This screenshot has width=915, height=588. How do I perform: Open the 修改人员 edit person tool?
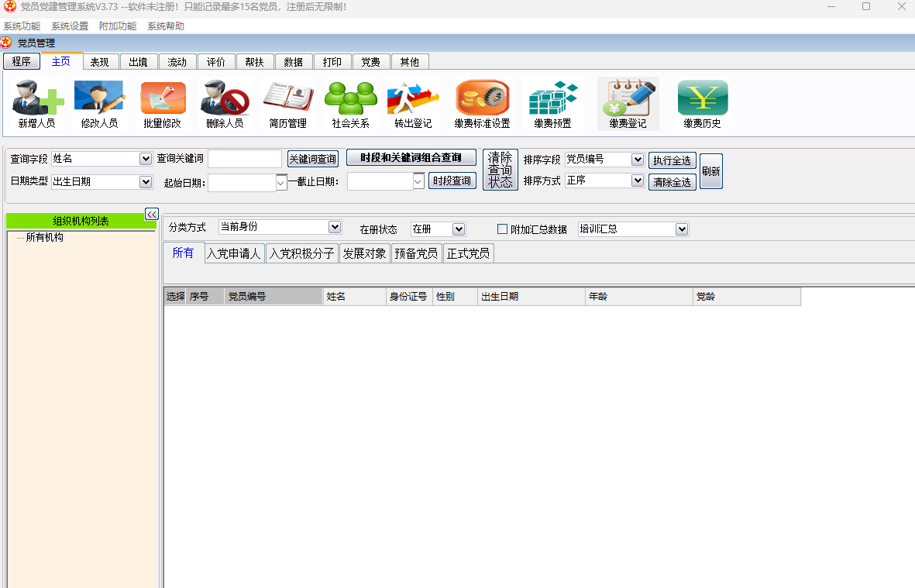[99, 105]
